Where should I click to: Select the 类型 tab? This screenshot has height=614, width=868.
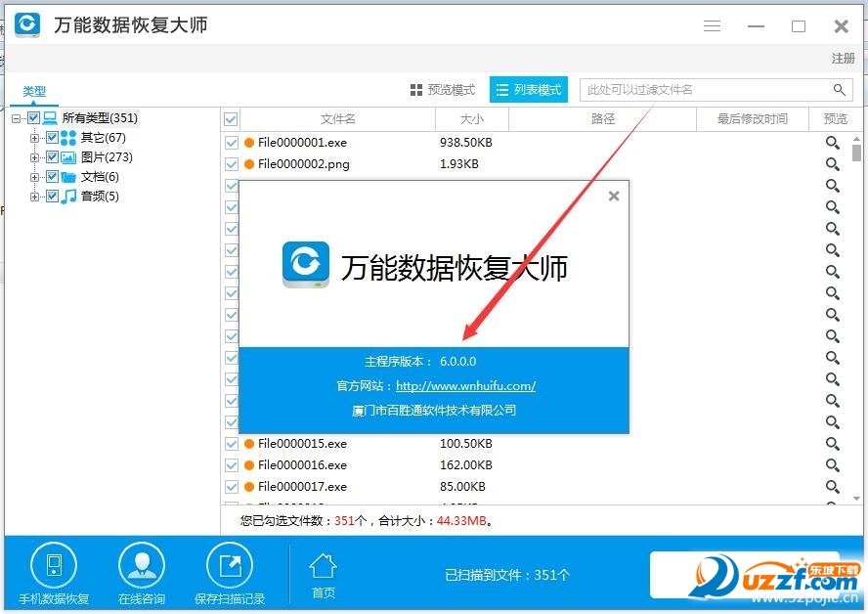pyautogui.click(x=34, y=91)
